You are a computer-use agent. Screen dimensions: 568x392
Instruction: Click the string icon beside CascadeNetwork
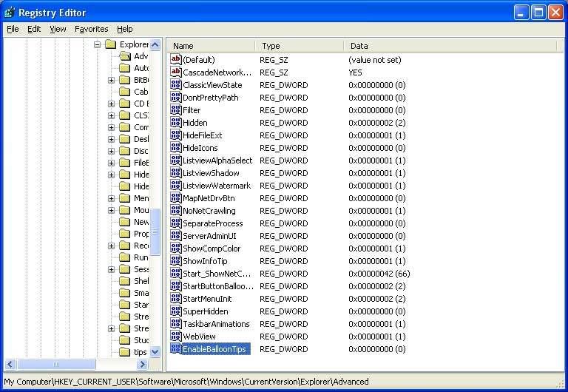[x=176, y=72]
